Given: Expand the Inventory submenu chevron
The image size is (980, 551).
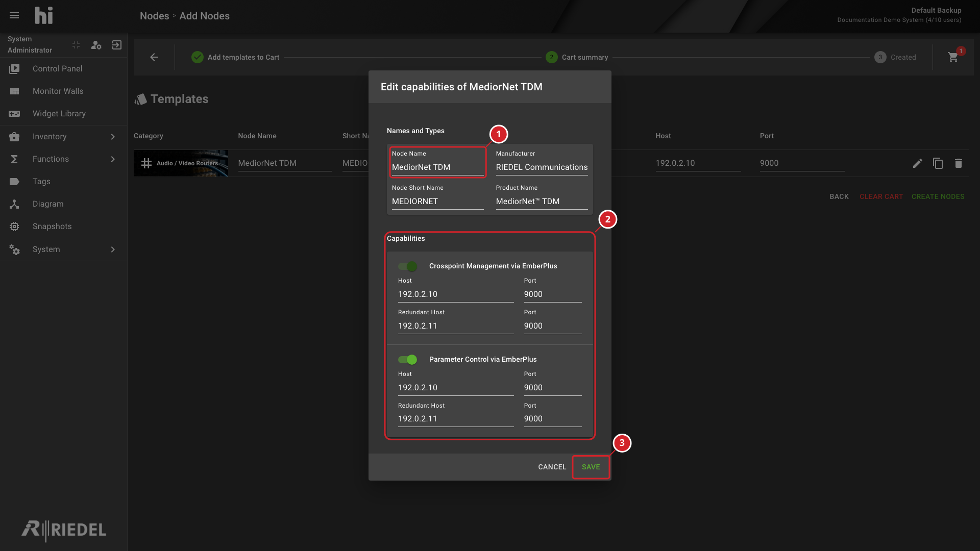Looking at the screenshot, I should pos(113,136).
